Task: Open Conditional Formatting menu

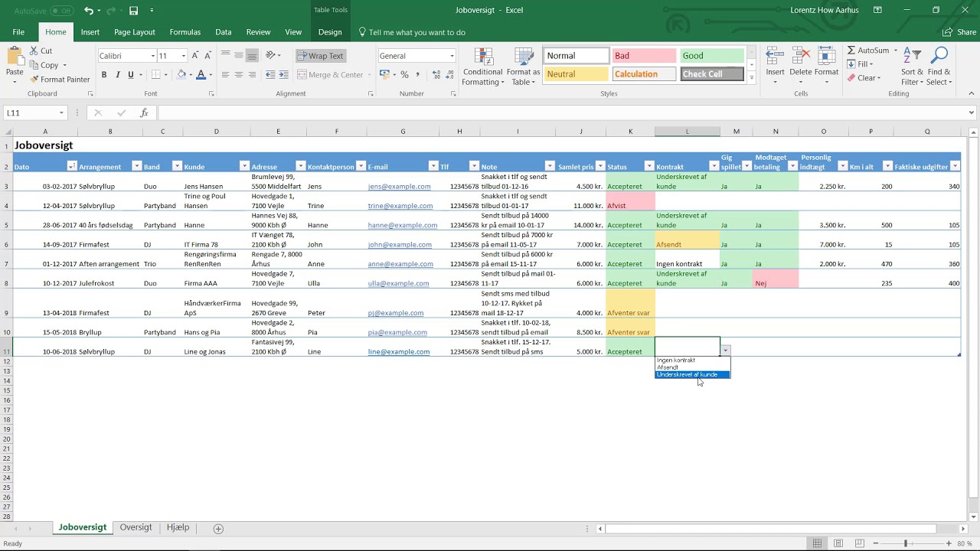Action: 483,67
